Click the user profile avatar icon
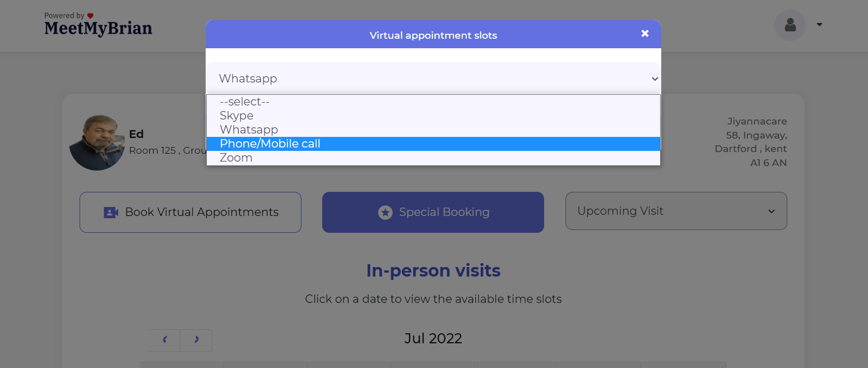Image resolution: width=868 pixels, height=368 pixels. coord(790,25)
